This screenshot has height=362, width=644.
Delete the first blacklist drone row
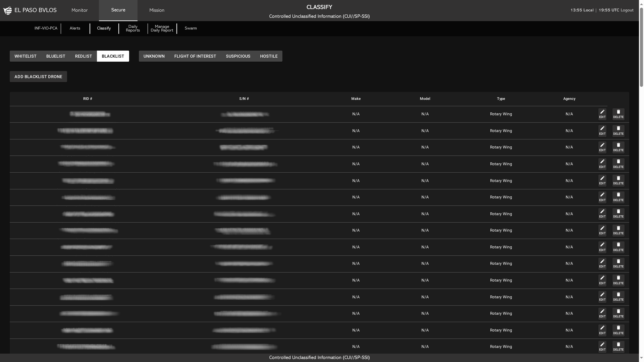(x=618, y=114)
